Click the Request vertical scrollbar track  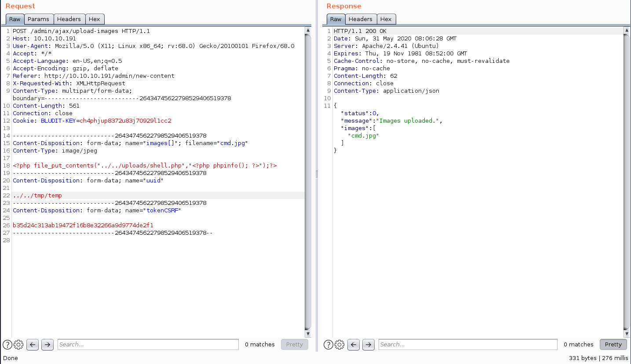(x=308, y=182)
